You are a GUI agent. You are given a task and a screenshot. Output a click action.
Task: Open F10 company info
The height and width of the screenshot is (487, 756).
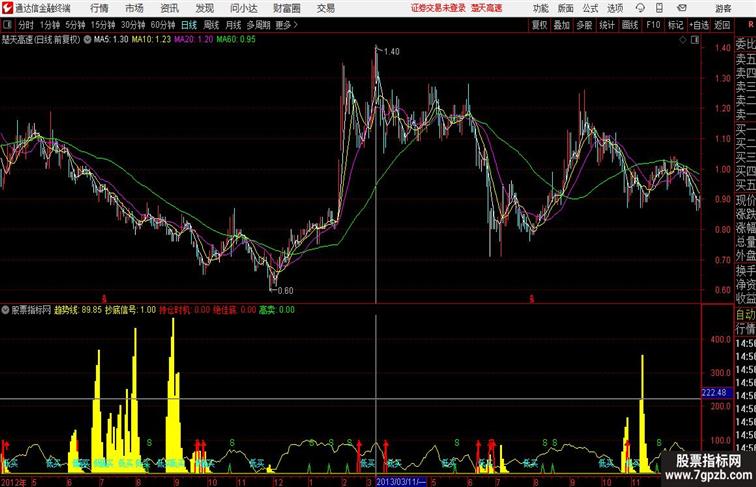pos(653,25)
